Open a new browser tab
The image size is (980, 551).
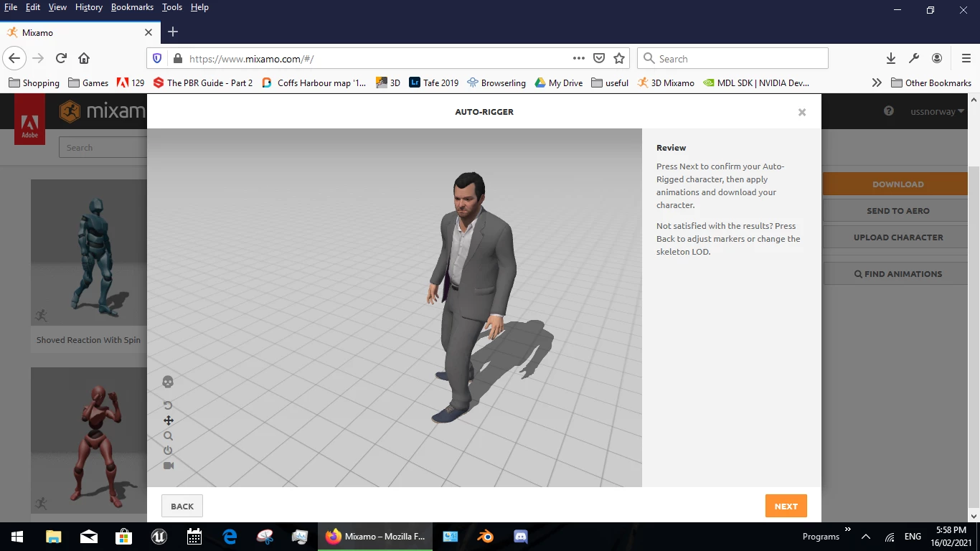173,32
